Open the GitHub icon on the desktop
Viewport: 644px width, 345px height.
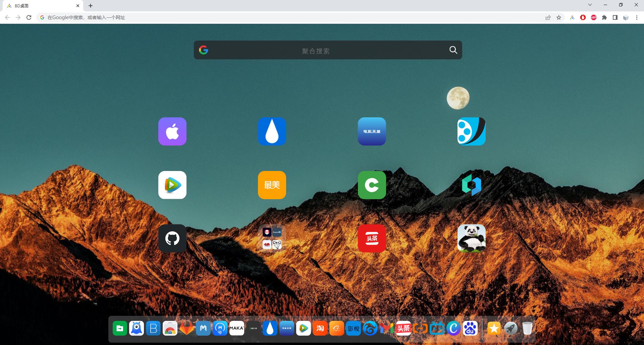click(172, 238)
